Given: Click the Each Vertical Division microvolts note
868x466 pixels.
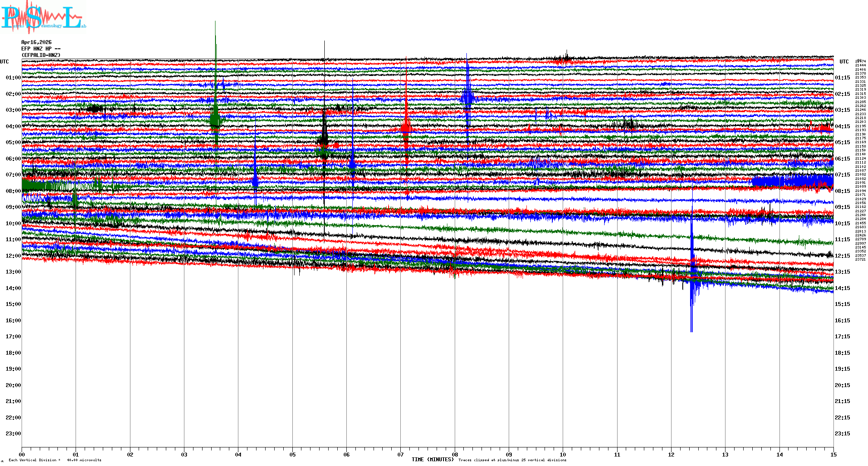Looking at the screenshot, I should (x=55, y=460).
